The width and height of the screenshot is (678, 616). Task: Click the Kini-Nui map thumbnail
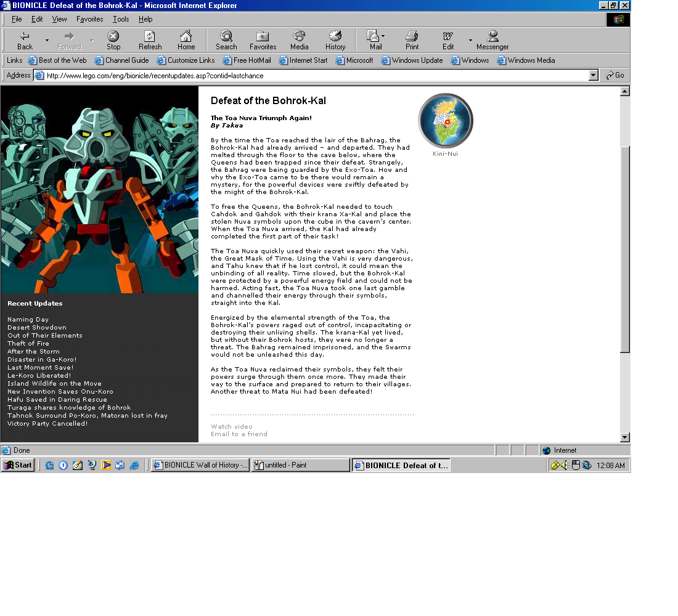446,121
